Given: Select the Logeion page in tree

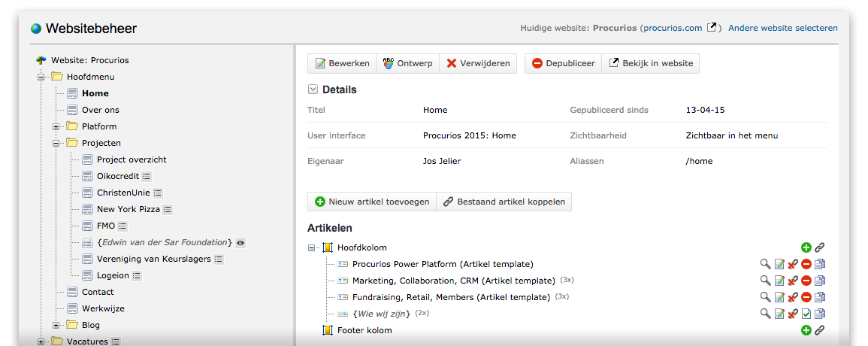Looking at the screenshot, I should [113, 275].
